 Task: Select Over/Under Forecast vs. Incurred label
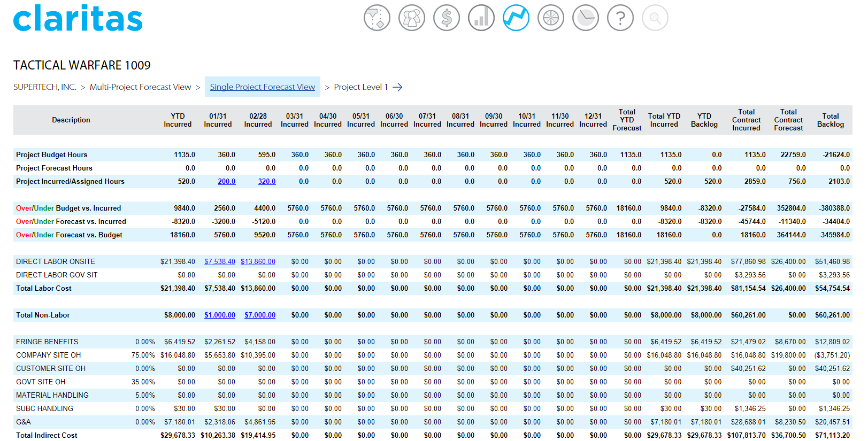coord(71,221)
